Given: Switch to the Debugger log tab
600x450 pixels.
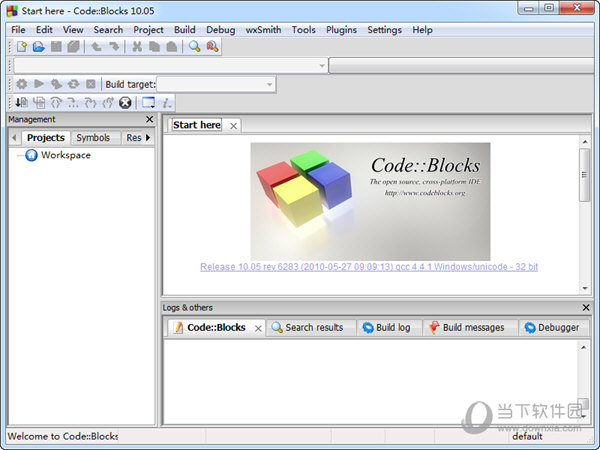Looking at the screenshot, I should (552, 328).
